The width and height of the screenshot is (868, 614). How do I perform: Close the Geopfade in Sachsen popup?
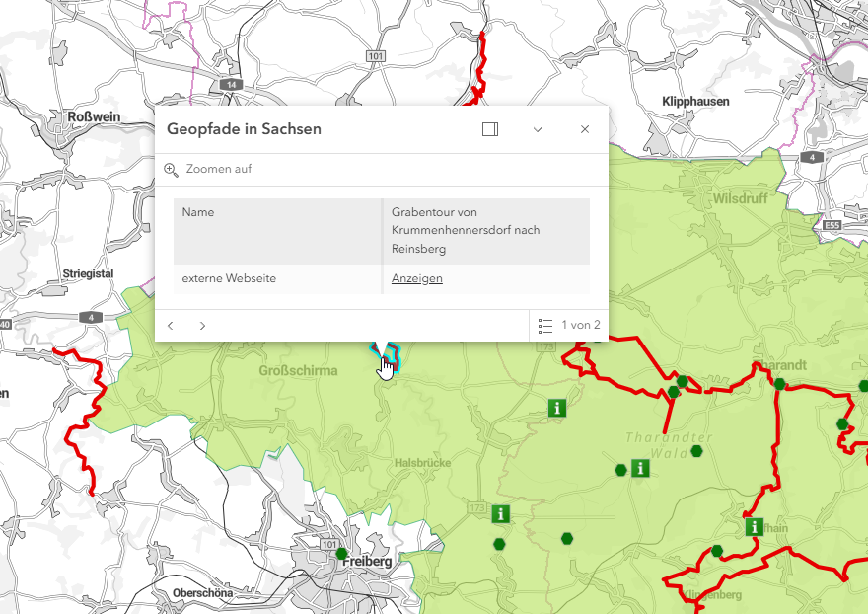pos(585,129)
